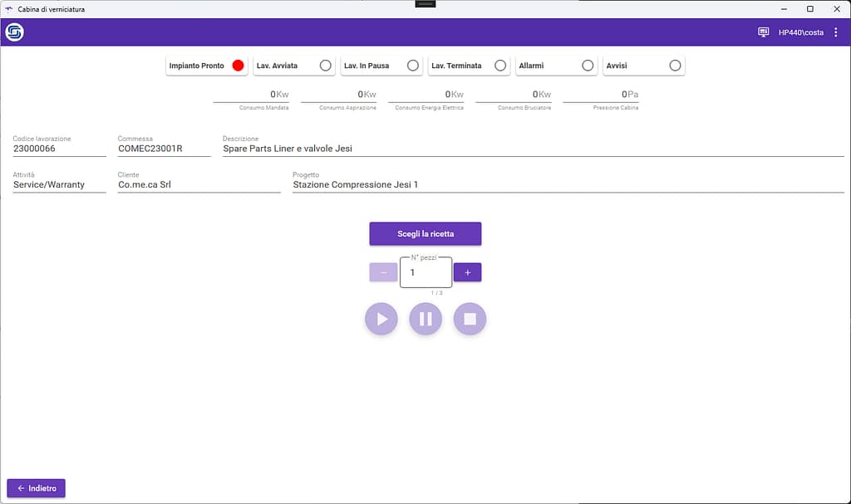Image resolution: width=851 pixels, height=504 pixels.
Task: Click the Descrizione text field
Action: [x=532, y=149]
